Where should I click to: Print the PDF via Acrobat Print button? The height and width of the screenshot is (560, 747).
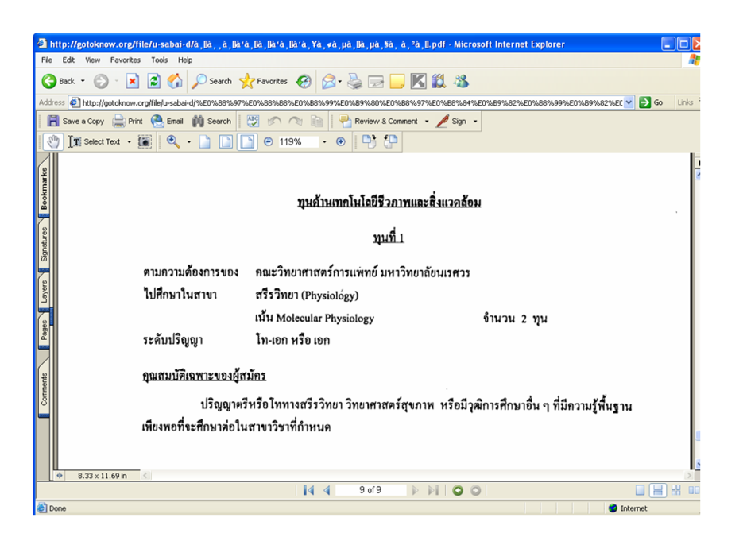(x=127, y=121)
